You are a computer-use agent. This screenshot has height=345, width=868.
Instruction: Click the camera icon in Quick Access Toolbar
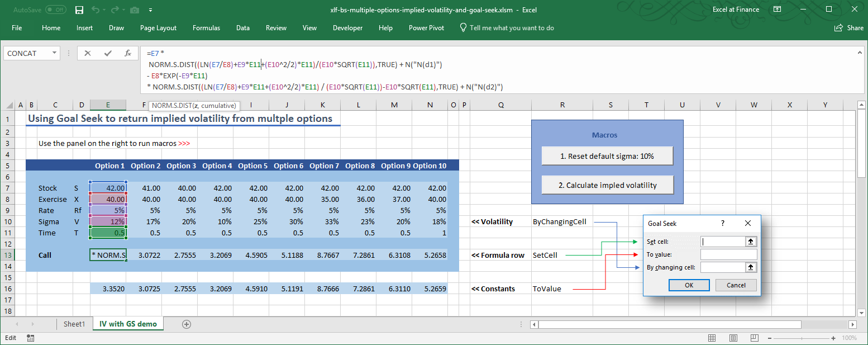135,10
